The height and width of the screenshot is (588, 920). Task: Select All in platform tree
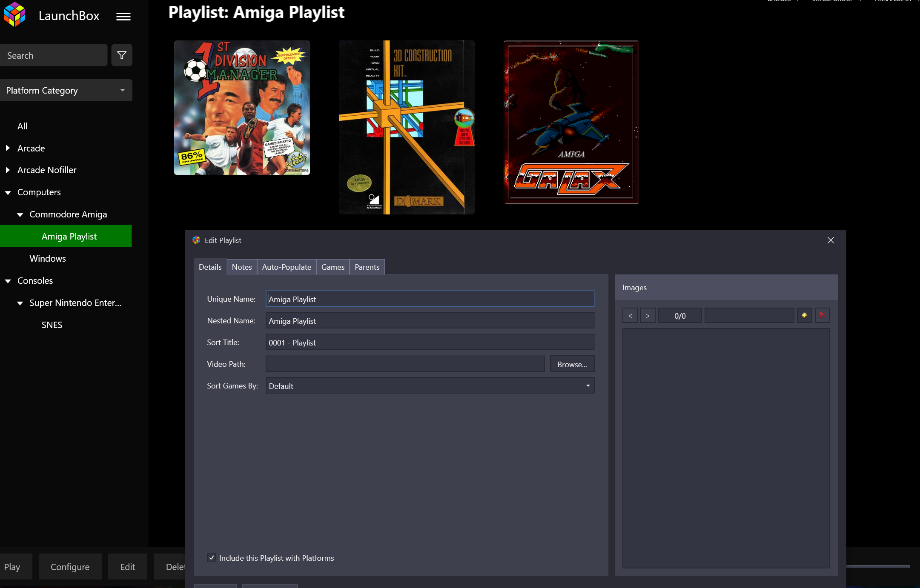[23, 126]
